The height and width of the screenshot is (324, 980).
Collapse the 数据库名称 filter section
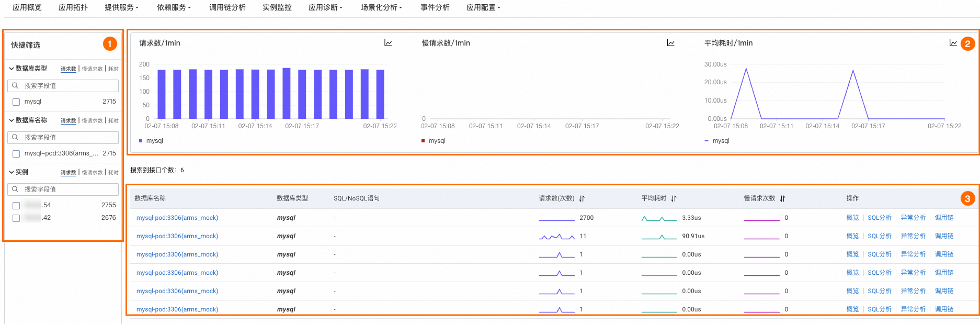pos(11,120)
